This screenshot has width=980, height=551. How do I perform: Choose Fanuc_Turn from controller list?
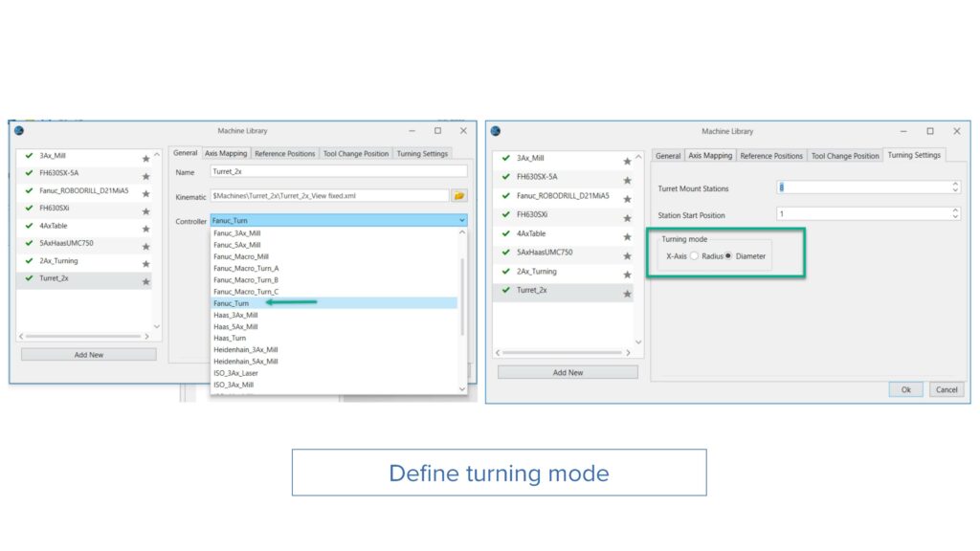(x=232, y=303)
